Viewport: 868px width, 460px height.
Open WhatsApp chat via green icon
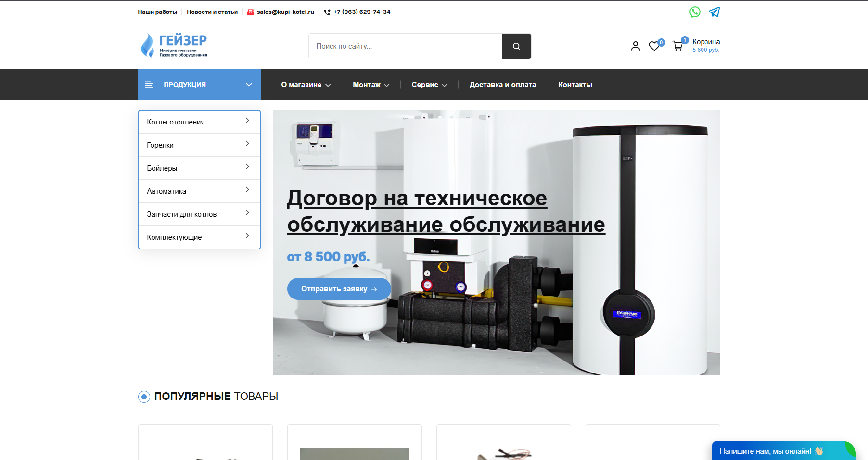coord(695,12)
